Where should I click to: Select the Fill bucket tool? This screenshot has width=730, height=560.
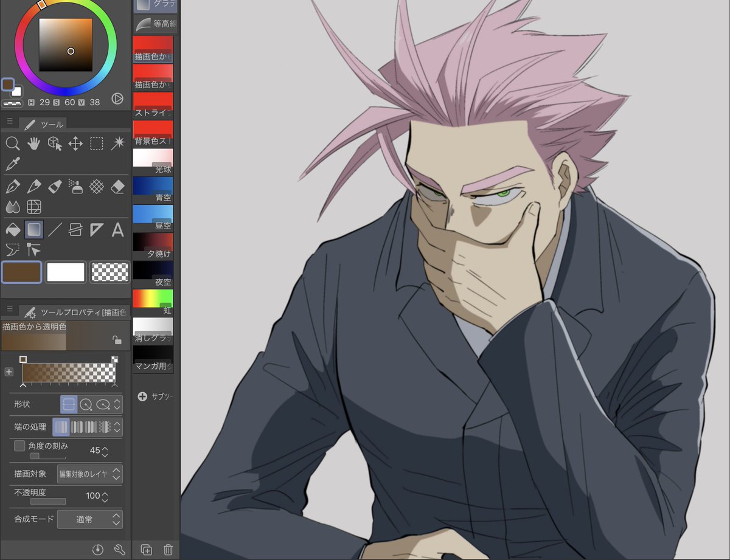[x=12, y=230]
